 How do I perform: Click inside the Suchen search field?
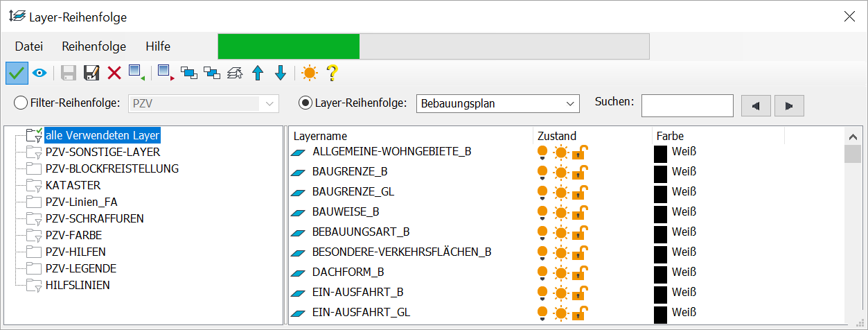[687, 106]
